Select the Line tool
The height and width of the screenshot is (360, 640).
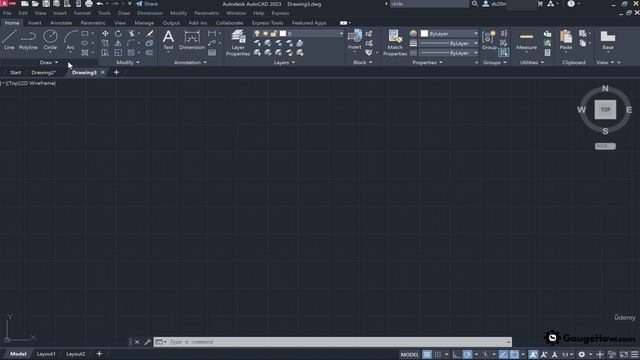9,40
